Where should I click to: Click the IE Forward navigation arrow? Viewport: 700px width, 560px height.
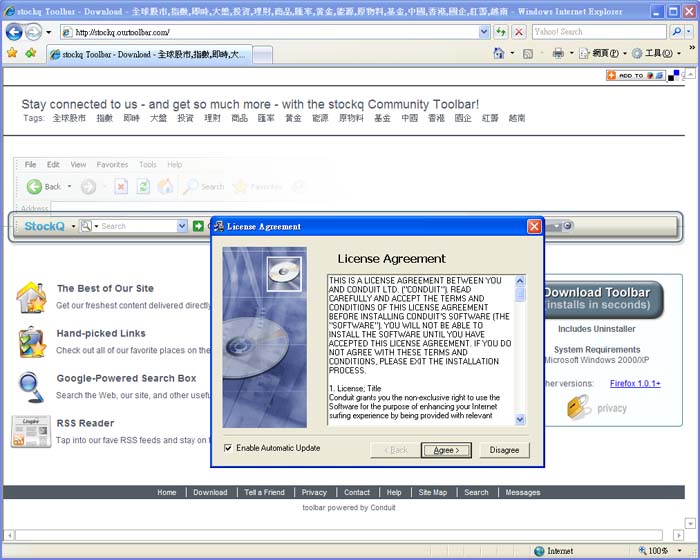[x=33, y=32]
